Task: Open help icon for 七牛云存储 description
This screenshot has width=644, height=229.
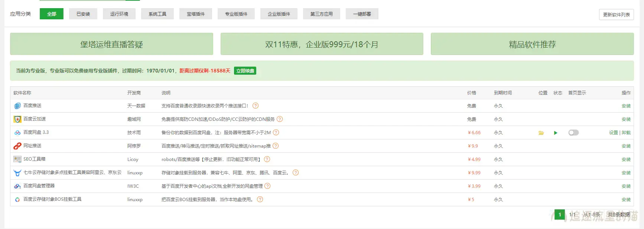Action: click(296, 172)
